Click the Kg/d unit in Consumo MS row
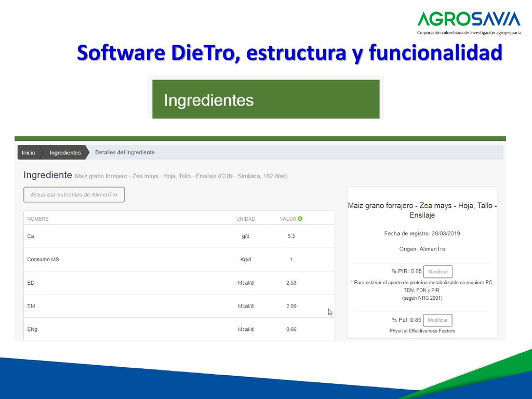 click(x=246, y=260)
